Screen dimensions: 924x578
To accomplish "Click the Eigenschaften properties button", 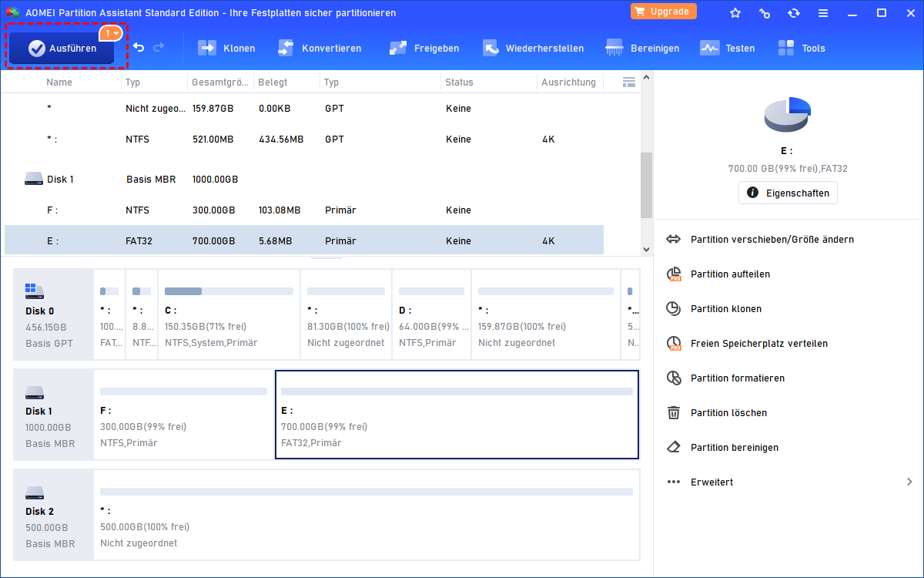I will [788, 193].
